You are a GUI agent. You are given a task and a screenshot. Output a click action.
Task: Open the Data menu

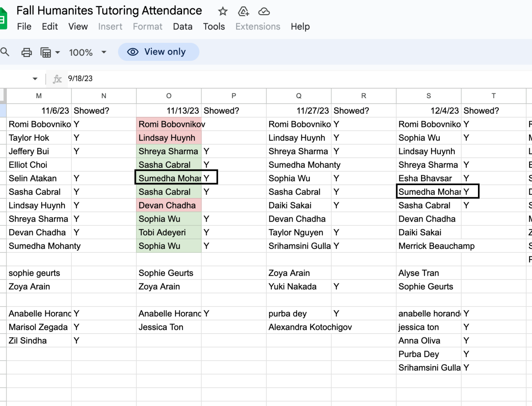[x=182, y=27]
